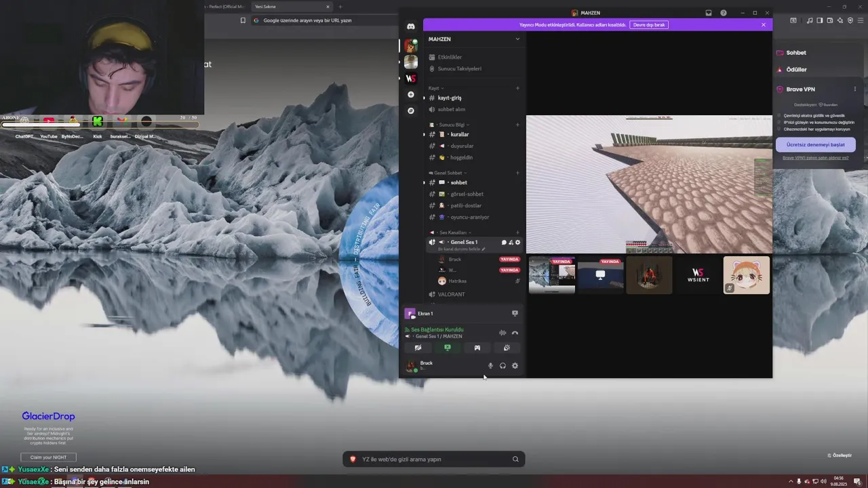Open the soundboard button
The image size is (868, 488).
point(507,348)
